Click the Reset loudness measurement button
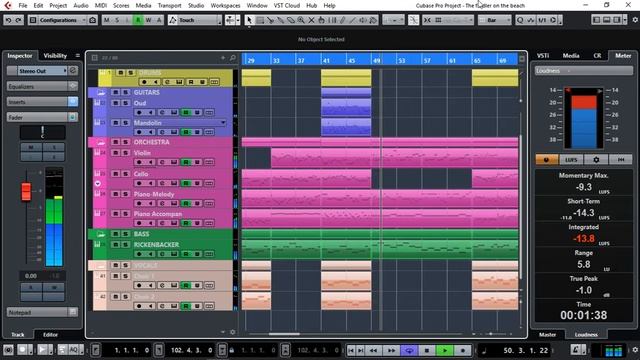Screen dimensions: 640x360 [x=621, y=160]
